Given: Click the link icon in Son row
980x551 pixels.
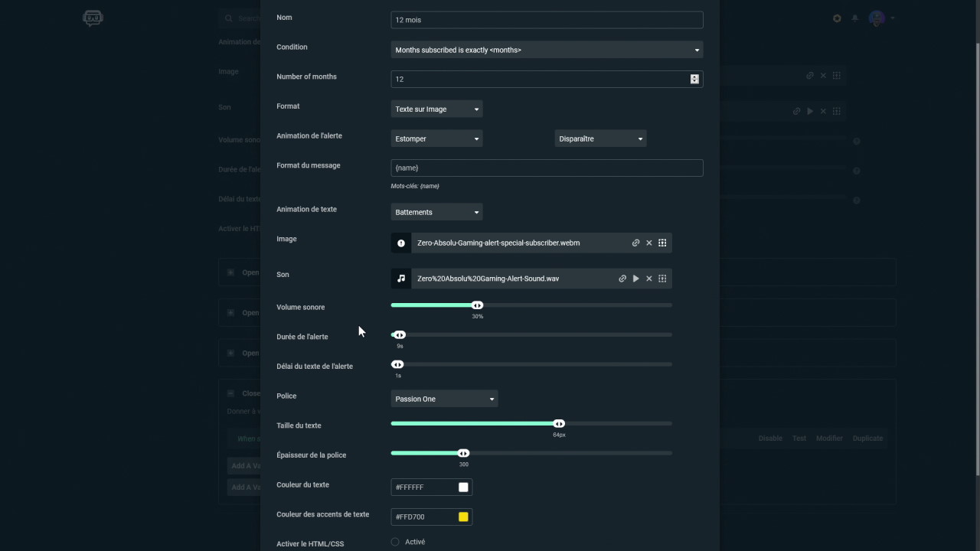Looking at the screenshot, I should pos(622,279).
